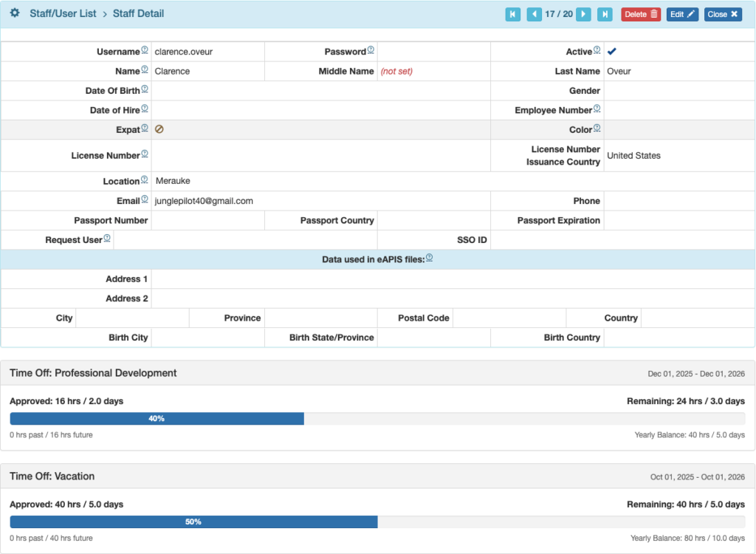Click help icon next to eAPIS files heading
Screen dimensions: 756x554
pos(429,258)
